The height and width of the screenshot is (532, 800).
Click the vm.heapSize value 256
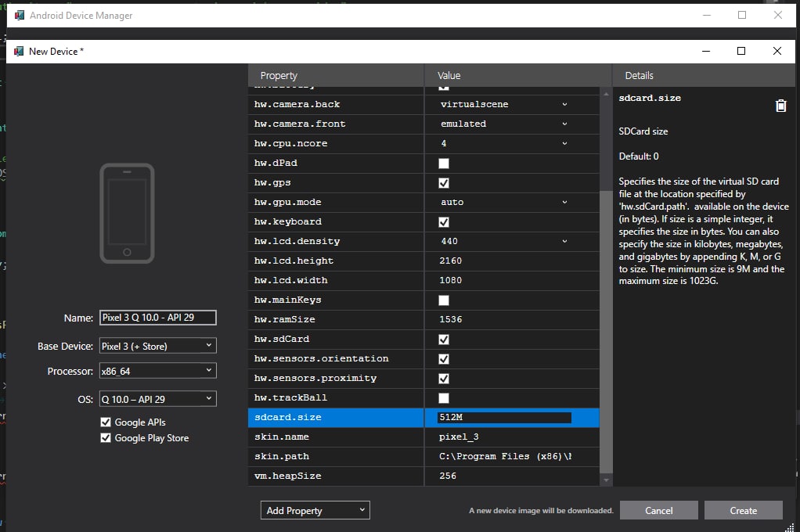(x=448, y=476)
